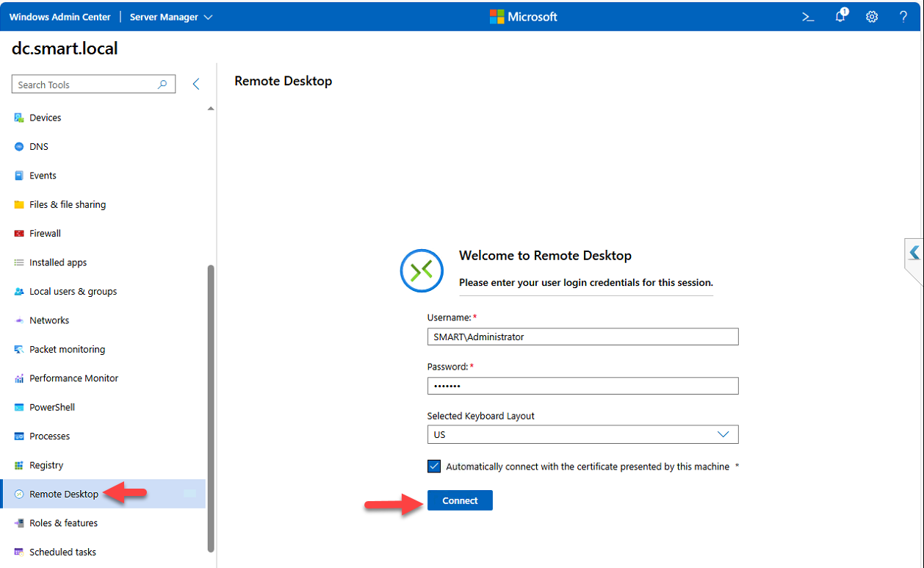924x568 pixels.
Task: Click the Networks icon in sidebar
Action: pyautogui.click(x=19, y=320)
